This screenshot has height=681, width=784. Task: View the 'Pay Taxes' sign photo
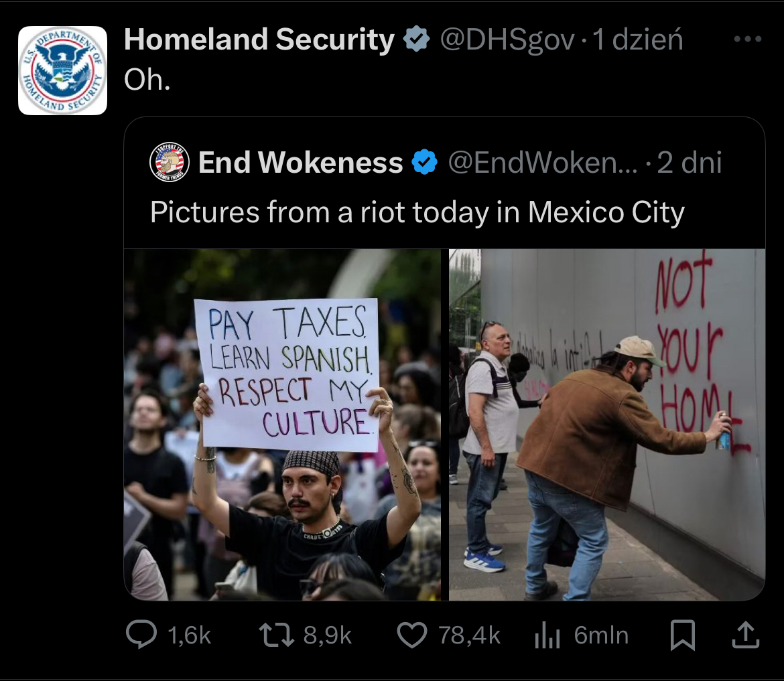(283, 424)
